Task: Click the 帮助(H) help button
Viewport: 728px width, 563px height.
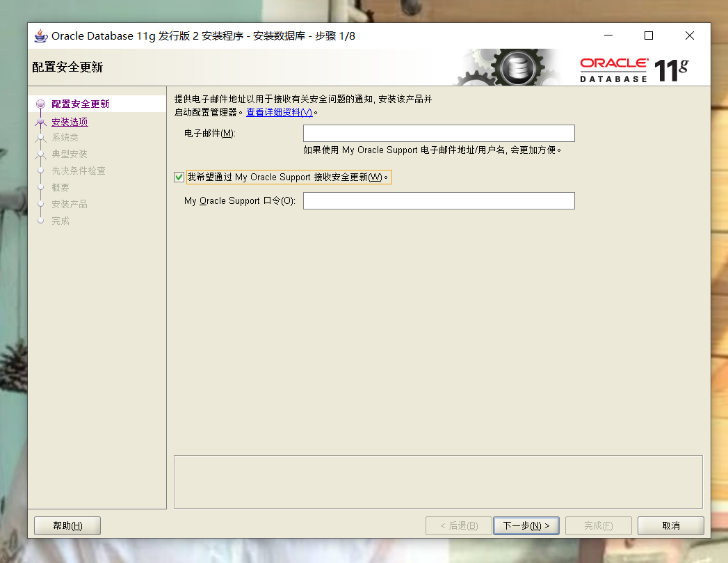Action: point(67,526)
